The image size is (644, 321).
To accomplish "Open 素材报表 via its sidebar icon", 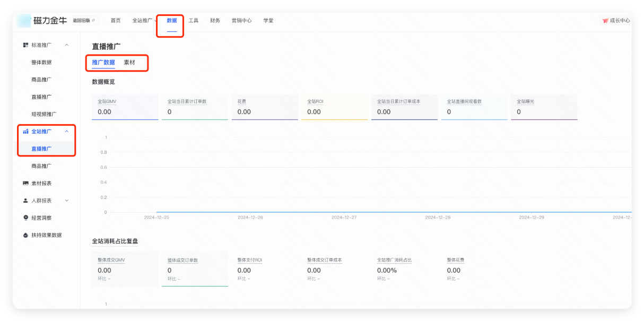I will 25,183.
